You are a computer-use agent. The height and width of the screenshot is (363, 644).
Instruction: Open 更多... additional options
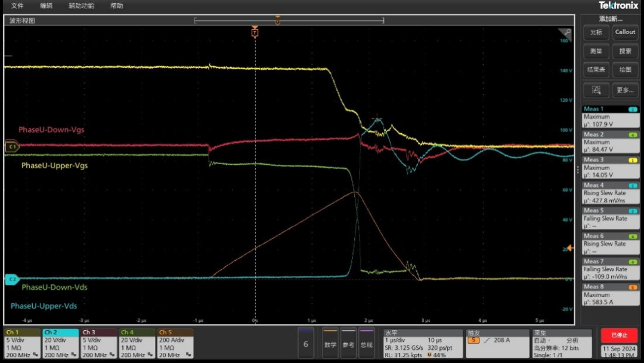coord(625,90)
